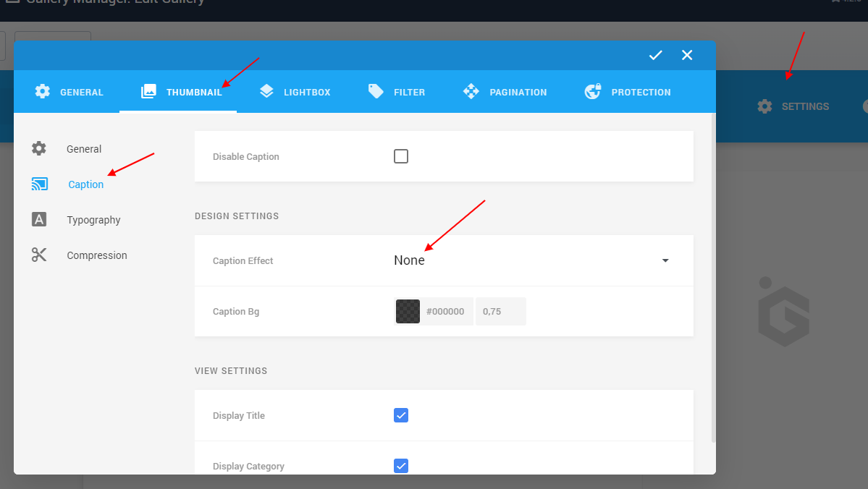Switch to the Protection tab
Image resolution: width=868 pixels, height=489 pixels.
click(x=628, y=92)
